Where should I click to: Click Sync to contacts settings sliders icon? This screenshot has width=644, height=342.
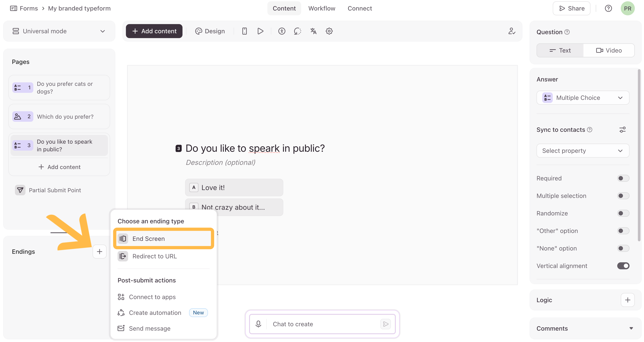(x=622, y=130)
